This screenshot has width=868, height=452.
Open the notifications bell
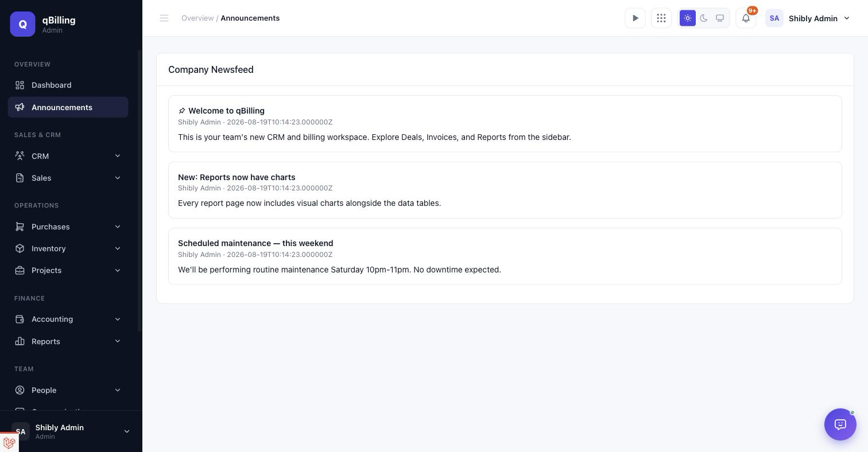pyautogui.click(x=746, y=18)
